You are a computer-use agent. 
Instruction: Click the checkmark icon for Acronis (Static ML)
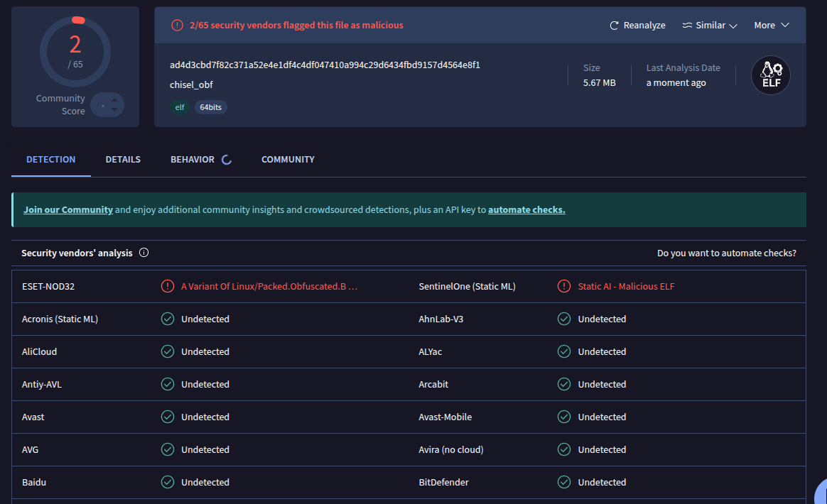click(167, 319)
